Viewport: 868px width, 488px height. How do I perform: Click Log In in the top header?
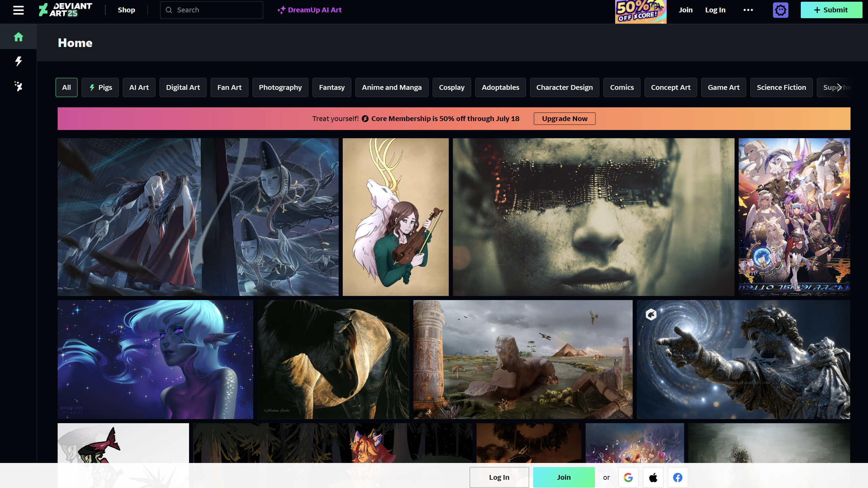coord(715,10)
